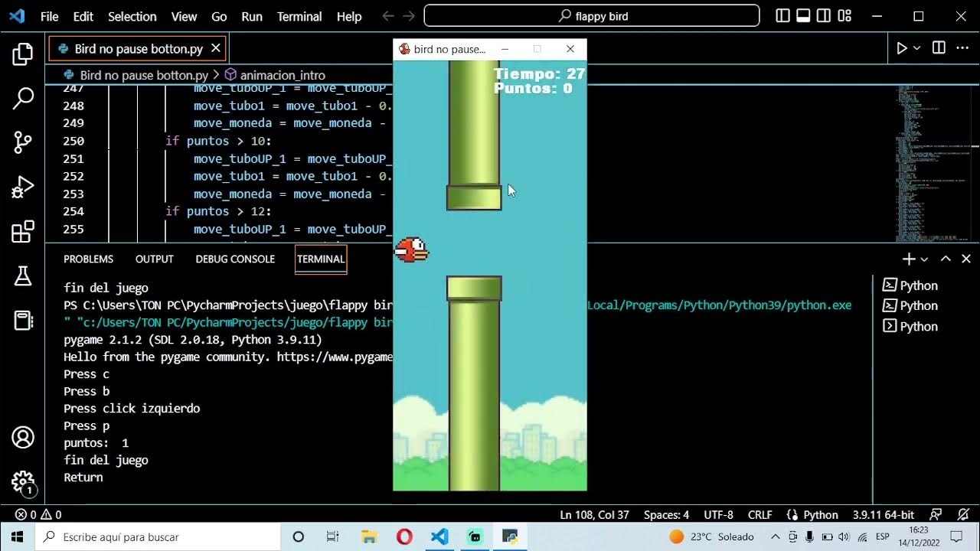This screenshot has height=551, width=980.
Task: Open the Explorer view in activity bar
Action: tap(23, 54)
